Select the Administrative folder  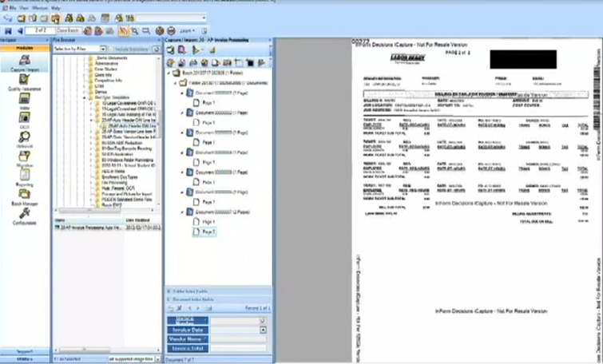click(x=106, y=63)
